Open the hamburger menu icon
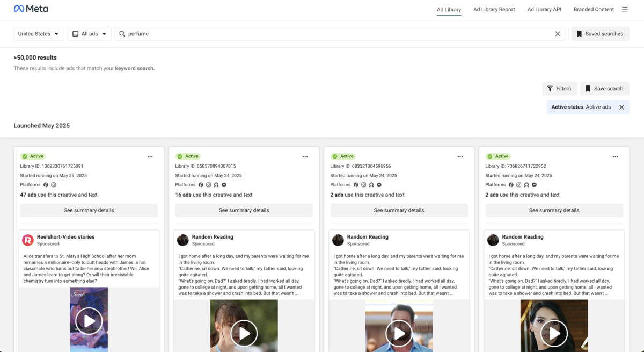Image resolution: width=644 pixels, height=352 pixels. [x=625, y=10]
